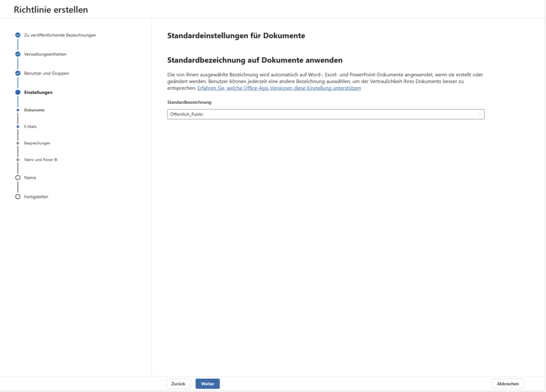Expand the default label selection box

click(325, 114)
